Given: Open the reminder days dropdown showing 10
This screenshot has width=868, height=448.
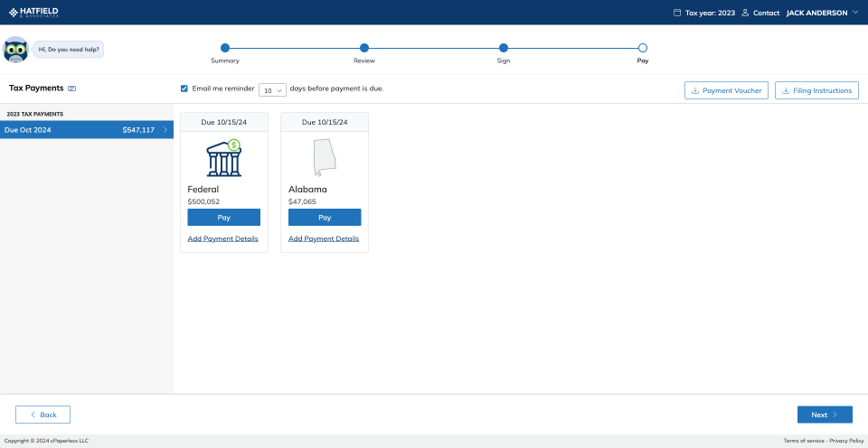Looking at the screenshot, I should pyautogui.click(x=272, y=90).
